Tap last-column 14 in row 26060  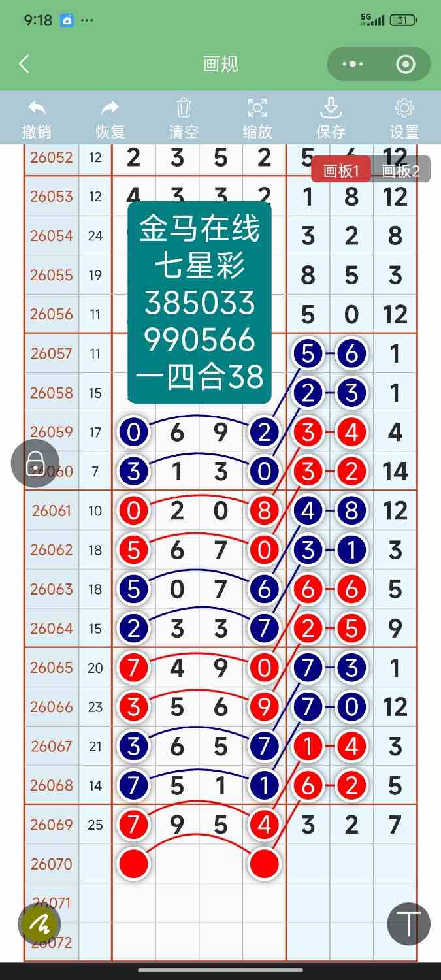point(395,472)
